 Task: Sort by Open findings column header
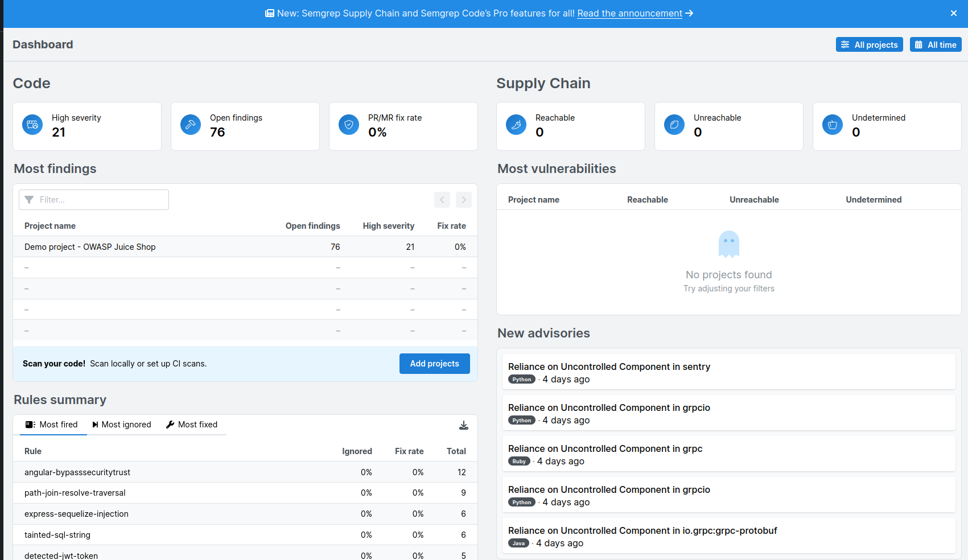[313, 226]
